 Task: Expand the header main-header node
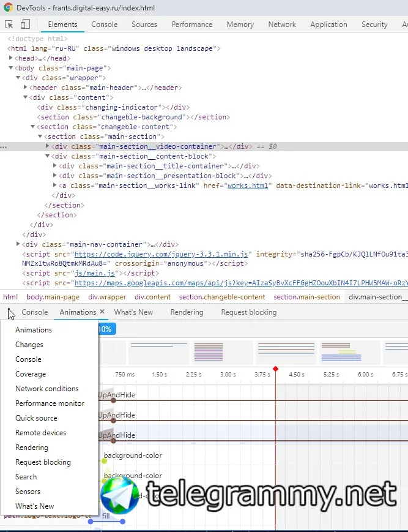click(x=26, y=88)
